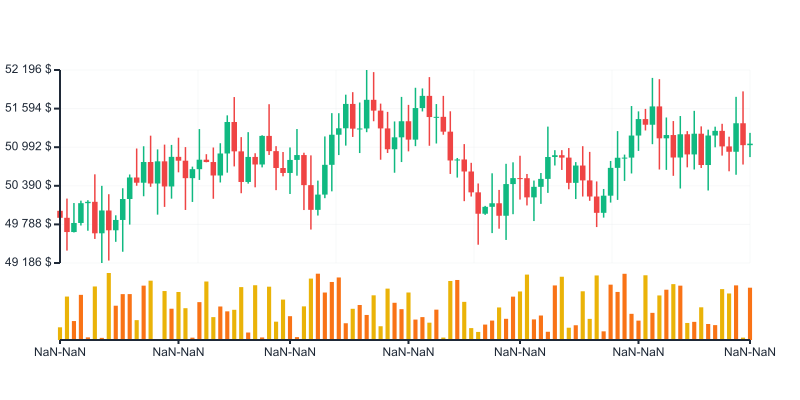Image resolution: width=800 pixels, height=400 pixels.
Task: Click the 51 594 $ axis label
Action: (x=30, y=108)
